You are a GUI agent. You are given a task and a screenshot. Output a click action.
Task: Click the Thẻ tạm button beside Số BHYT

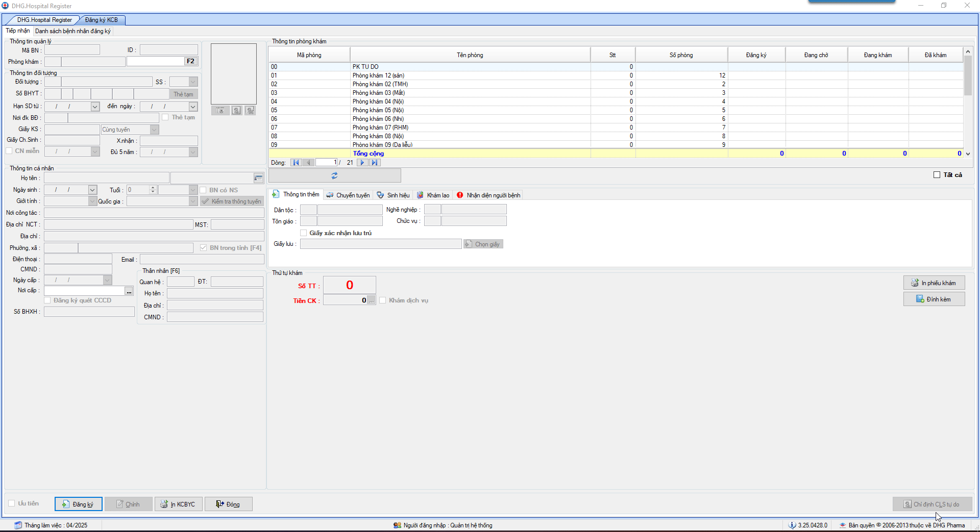(x=183, y=94)
